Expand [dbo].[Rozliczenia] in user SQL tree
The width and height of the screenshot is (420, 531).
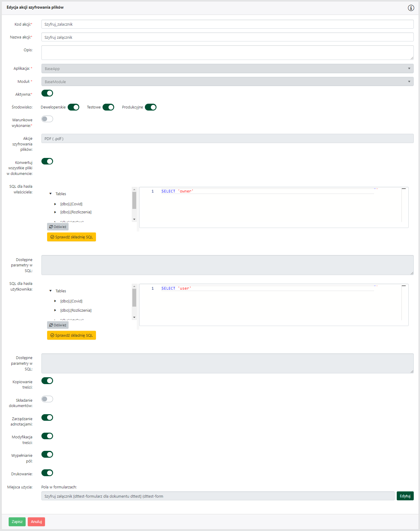pyautogui.click(x=55, y=310)
